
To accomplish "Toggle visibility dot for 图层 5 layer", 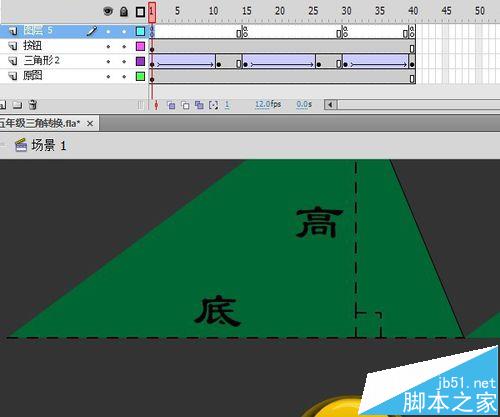I will pos(108,31).
